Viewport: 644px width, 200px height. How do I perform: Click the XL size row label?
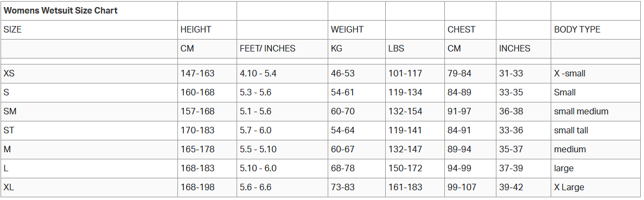tap(9, 188)
